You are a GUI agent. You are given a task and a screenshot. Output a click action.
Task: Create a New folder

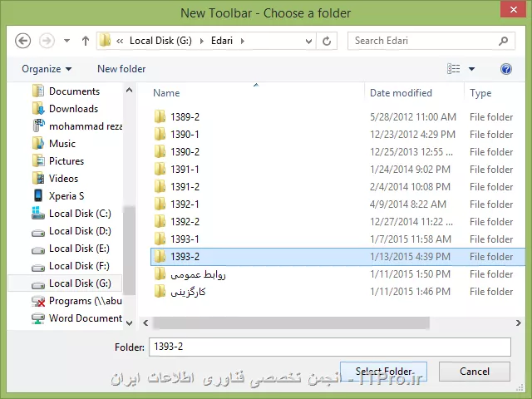pos(121,69)
